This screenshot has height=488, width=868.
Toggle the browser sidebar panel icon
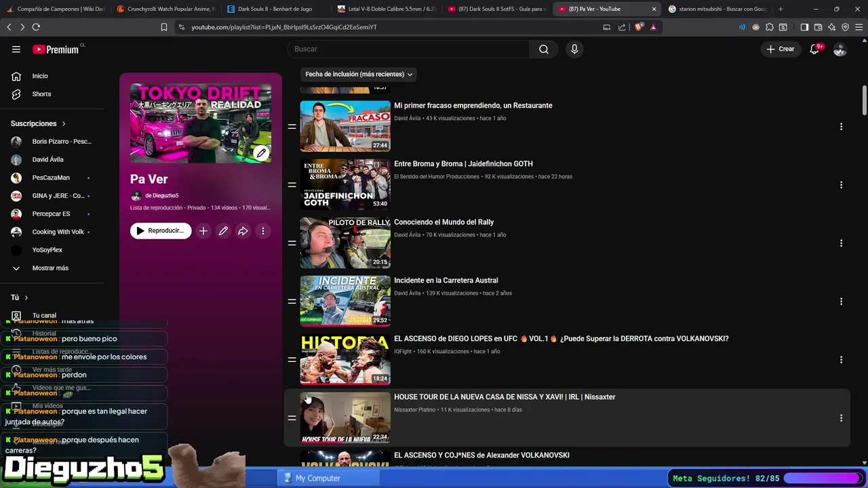tap(804, 27)
